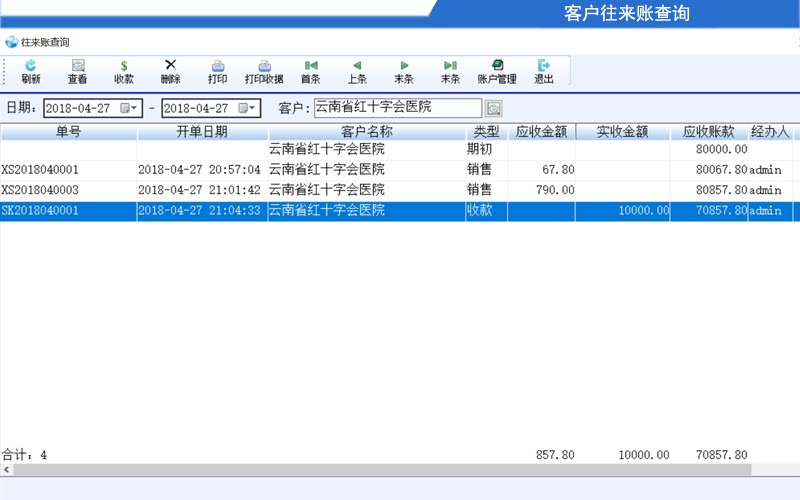The width and height of the screenshot is (800, 500).
Task: Click the 客户 input field
Action: (398, 108)
